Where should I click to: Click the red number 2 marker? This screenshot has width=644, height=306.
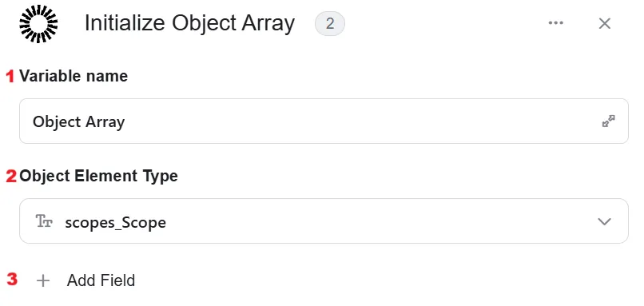[11, 177]
